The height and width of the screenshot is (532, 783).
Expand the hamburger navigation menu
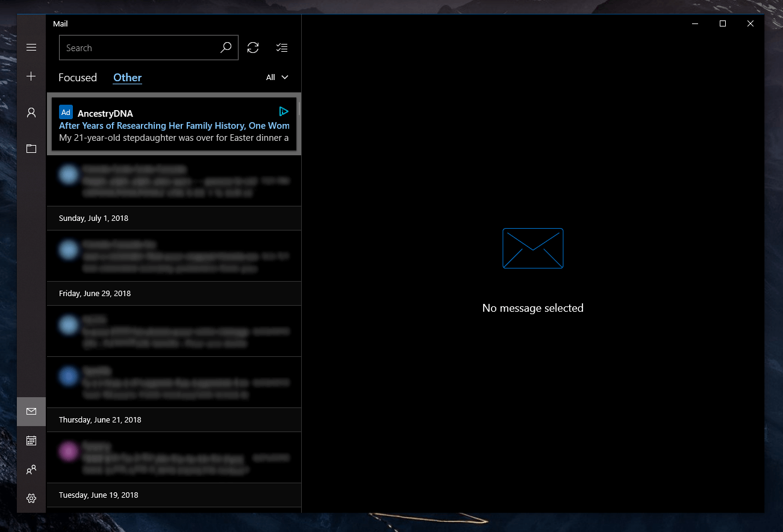coord(31,48)
